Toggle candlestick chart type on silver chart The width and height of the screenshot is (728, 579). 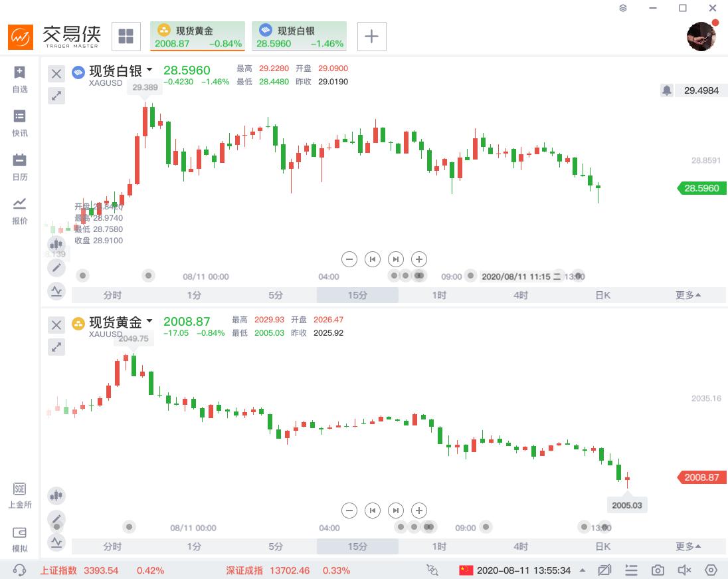[56, 245]
